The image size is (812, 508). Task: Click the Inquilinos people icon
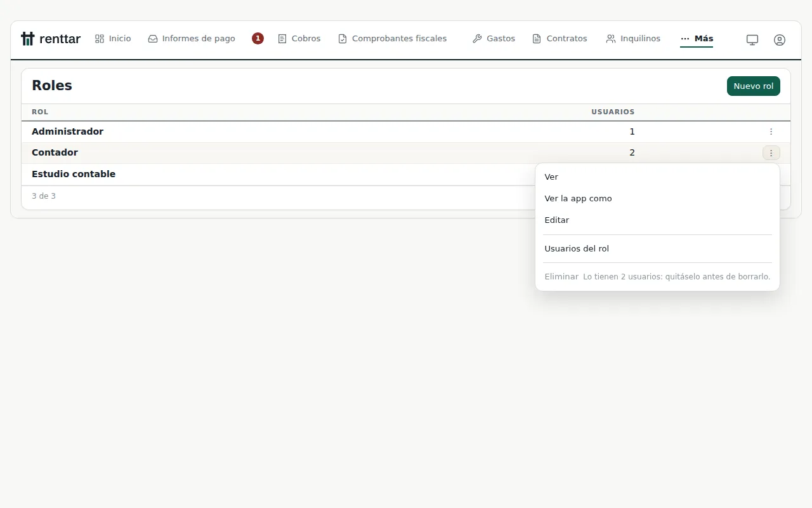click(x=611, y=39)
